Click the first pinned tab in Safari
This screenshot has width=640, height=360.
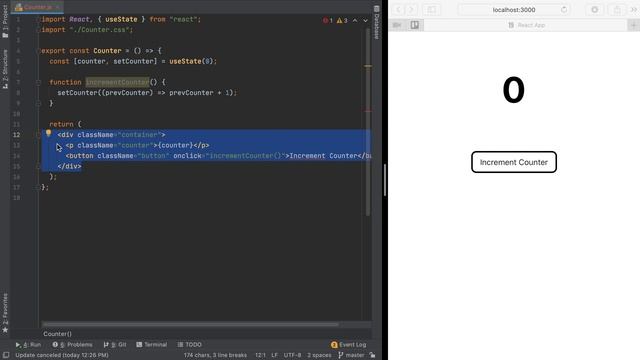[397, 25]
